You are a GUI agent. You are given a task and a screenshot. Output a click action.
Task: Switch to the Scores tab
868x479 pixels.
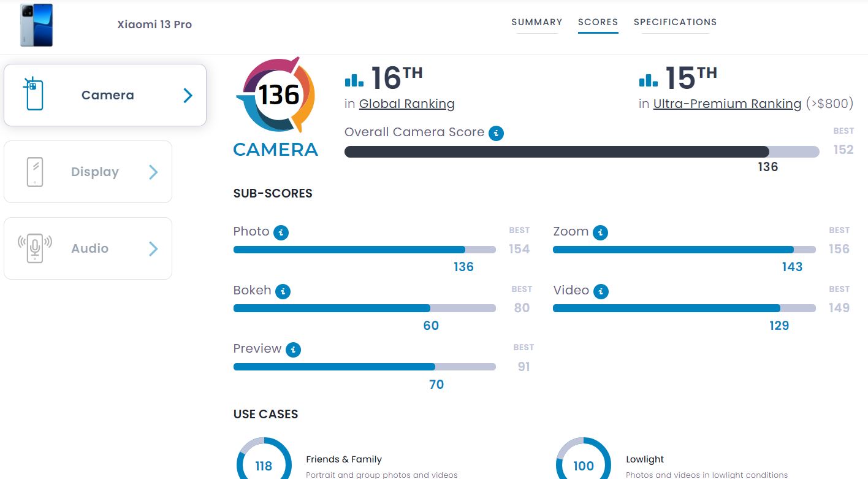598,22
